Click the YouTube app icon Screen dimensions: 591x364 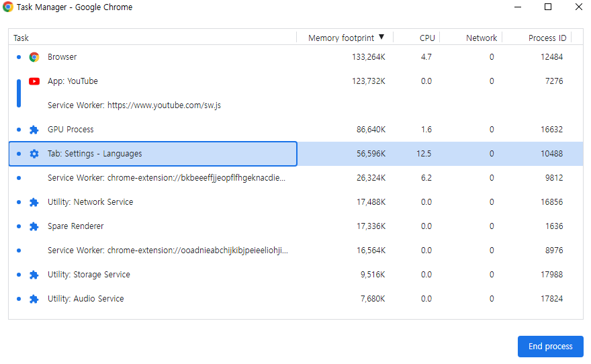click(34, 81)
